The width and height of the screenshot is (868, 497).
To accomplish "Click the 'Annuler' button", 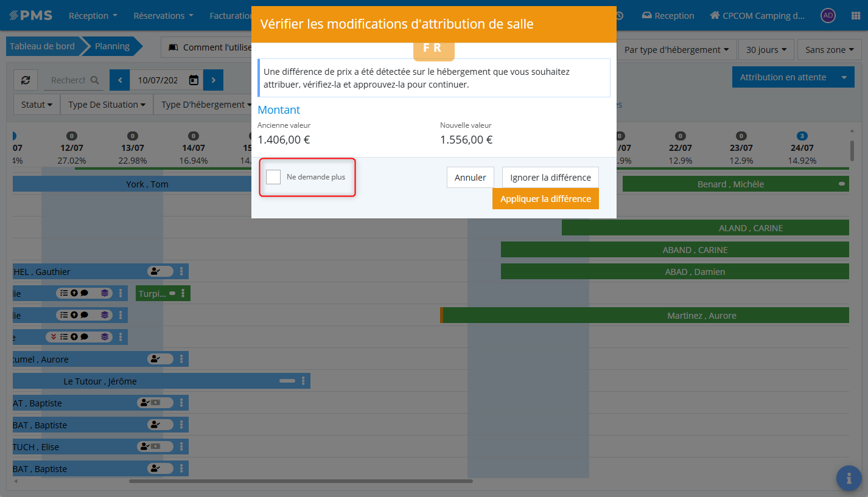I will coord(470,178).
